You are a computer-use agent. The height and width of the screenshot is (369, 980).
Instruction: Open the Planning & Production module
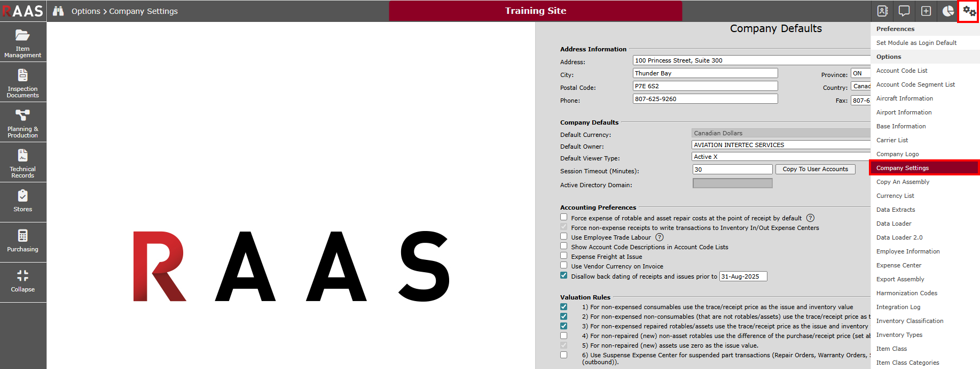[23, 122]
